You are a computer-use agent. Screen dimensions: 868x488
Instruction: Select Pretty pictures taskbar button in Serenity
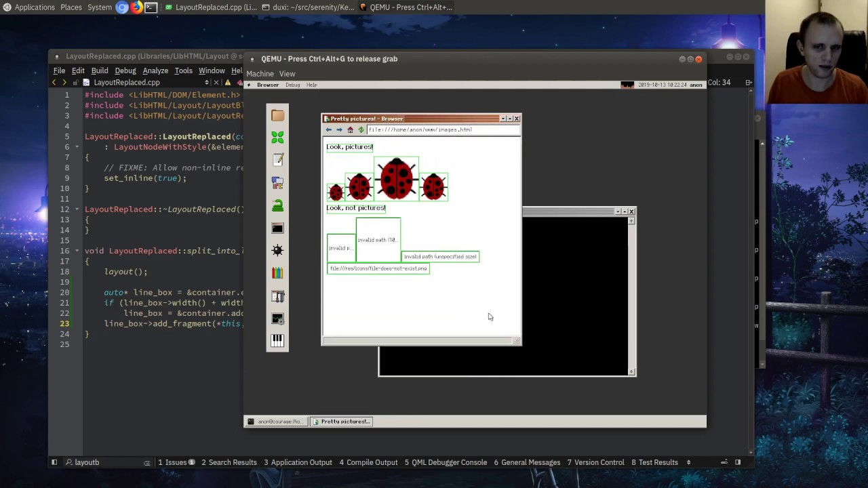[342, 422]
